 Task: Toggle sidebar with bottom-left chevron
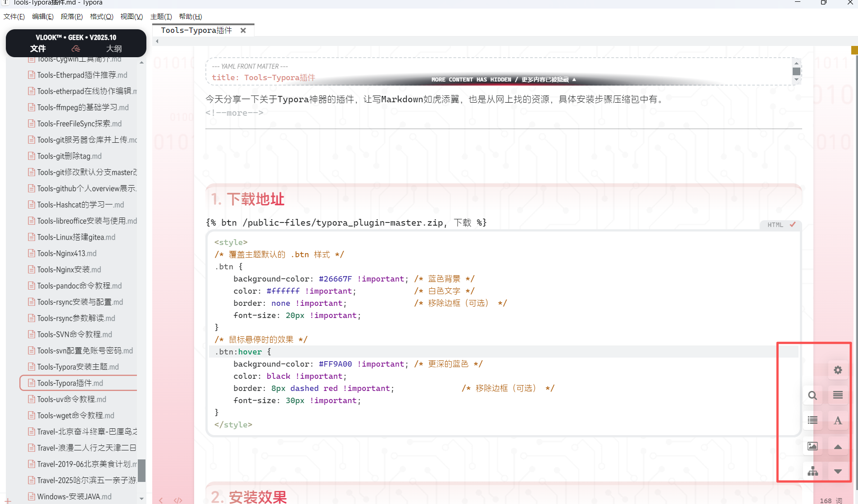[161, 500]
